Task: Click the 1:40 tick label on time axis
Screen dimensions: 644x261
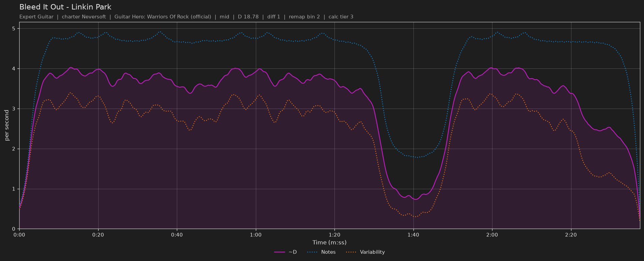Action: coord(413,235)
